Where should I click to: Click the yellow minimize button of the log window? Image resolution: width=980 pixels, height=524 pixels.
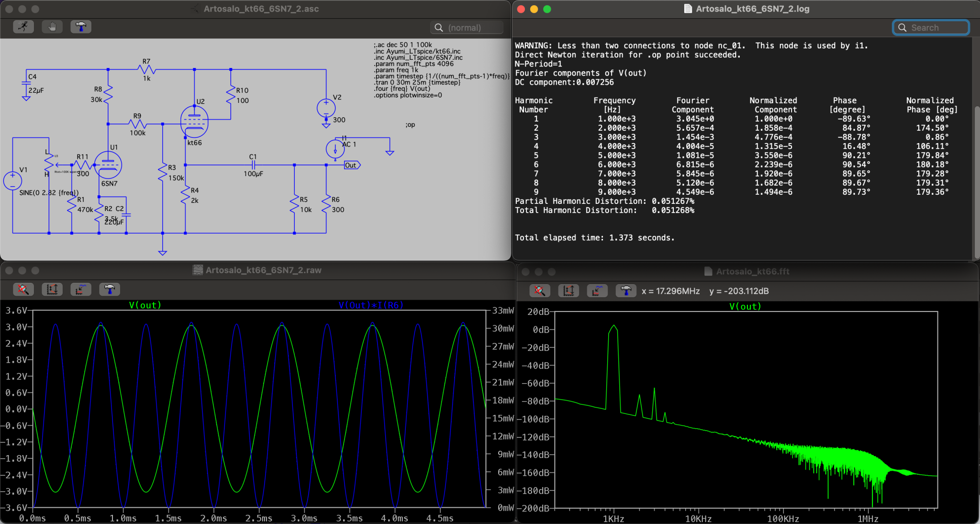point(534,9)
